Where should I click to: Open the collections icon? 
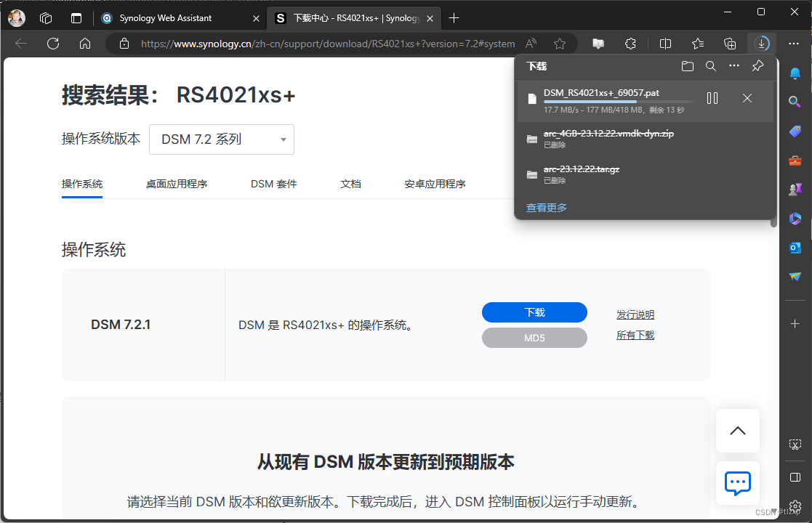(730, 44)
